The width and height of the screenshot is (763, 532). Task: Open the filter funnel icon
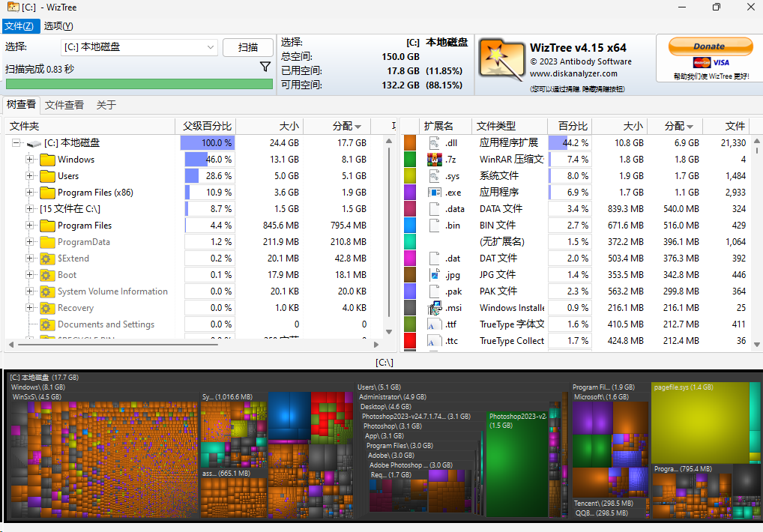coord(265,66)
